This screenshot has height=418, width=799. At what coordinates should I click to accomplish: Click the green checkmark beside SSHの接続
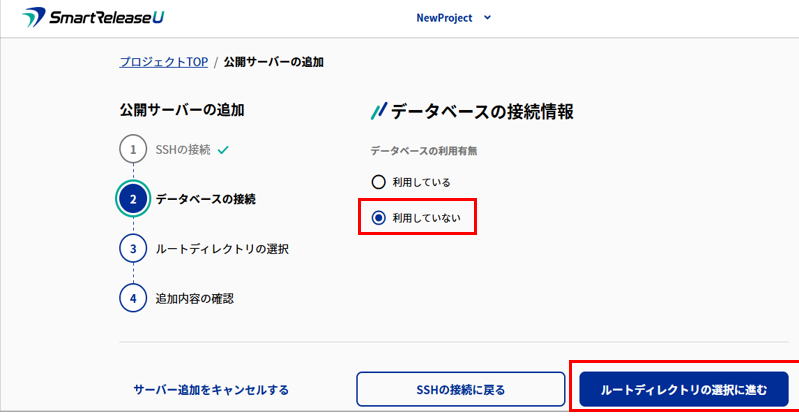[224, 150]
